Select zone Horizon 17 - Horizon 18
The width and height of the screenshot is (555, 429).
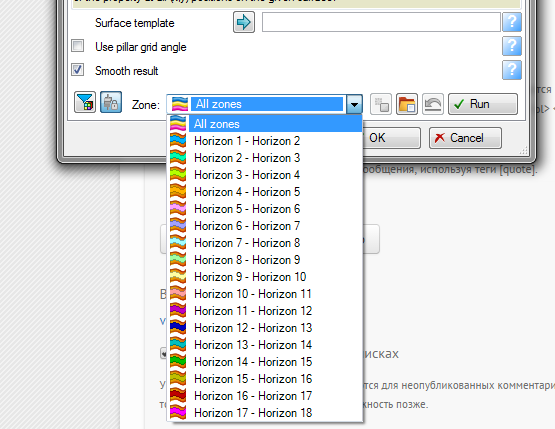click(x=265, y=413)
